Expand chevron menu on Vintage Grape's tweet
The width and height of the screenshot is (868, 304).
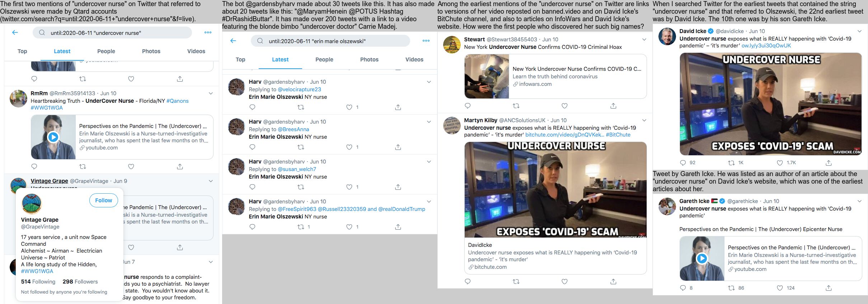(x=211, y=181)
